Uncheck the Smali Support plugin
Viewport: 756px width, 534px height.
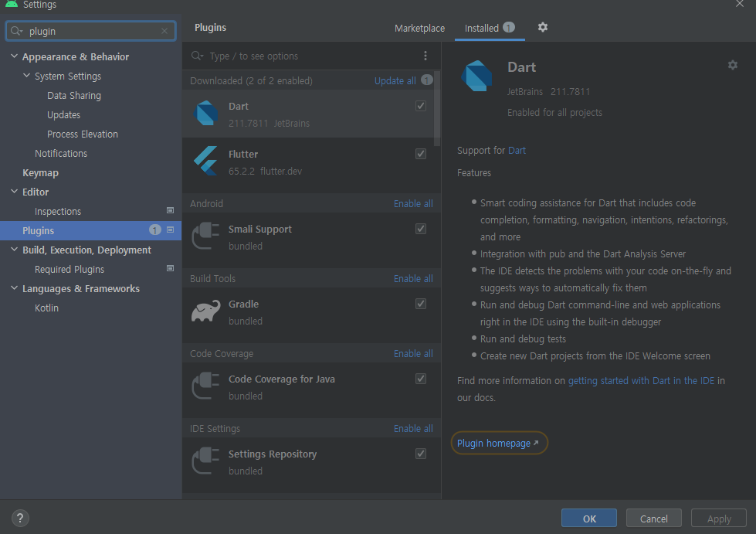(421, 229)
